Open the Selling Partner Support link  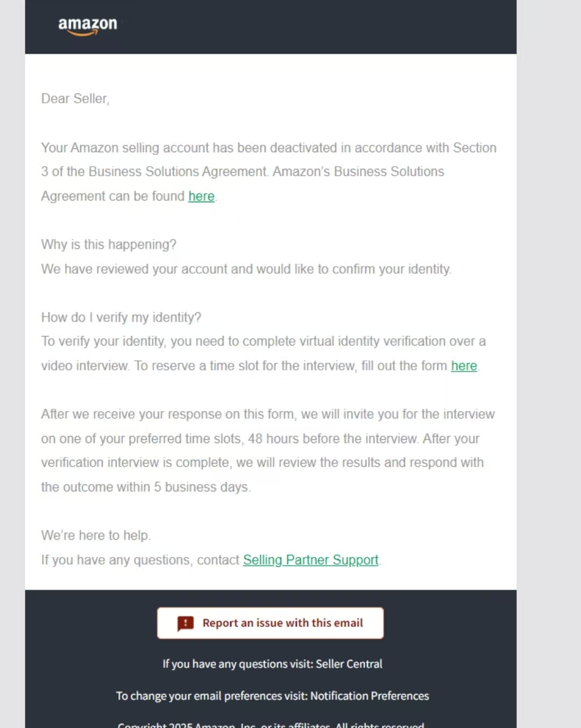310,560
